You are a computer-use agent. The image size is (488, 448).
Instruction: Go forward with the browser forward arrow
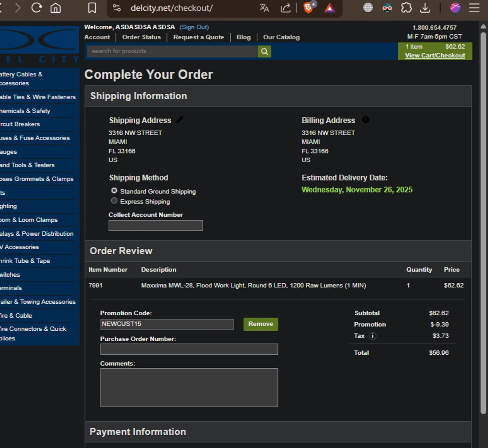(x=18, y=8)
